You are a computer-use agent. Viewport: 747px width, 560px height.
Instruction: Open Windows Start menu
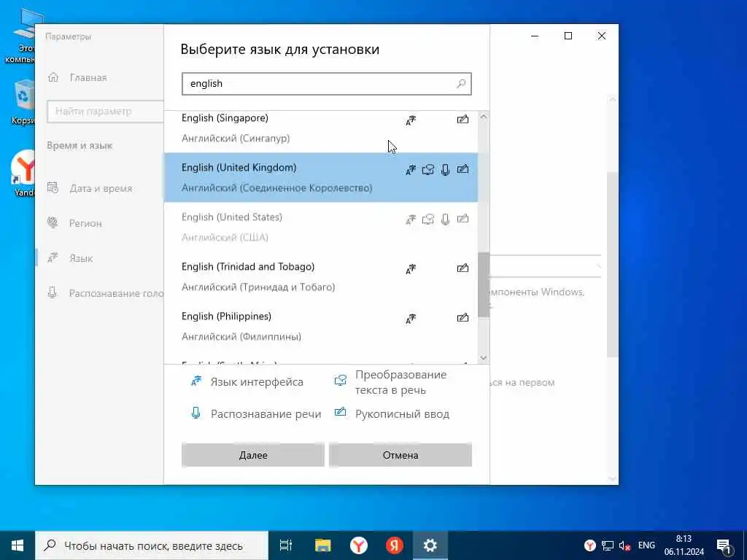pos(18,545)
